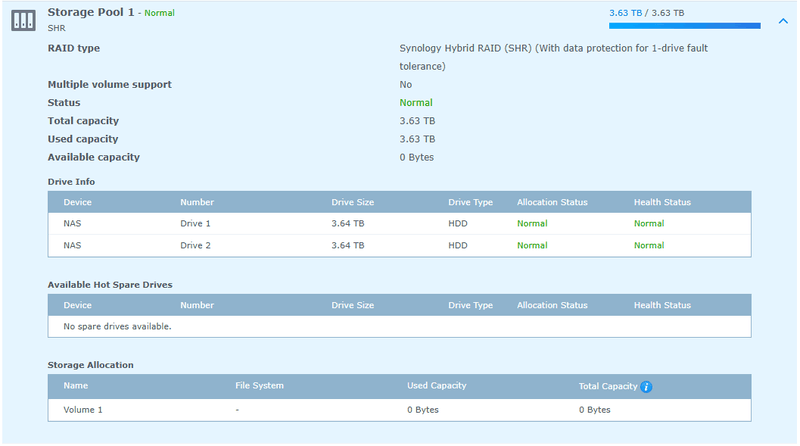The height and width of the screenshot is (446, 800).
Task: Click the 3.64 TB size of Drive 1
Action: (x=347, y=224)
